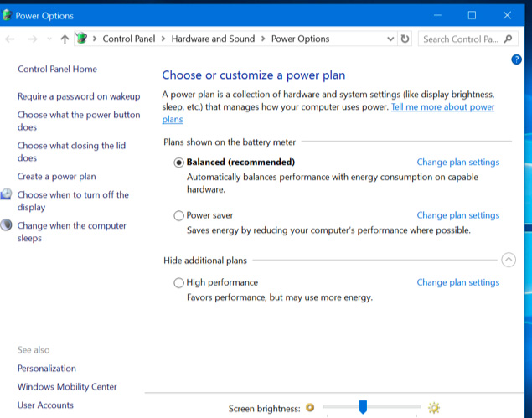The height and width of the screenshot is (418, 532).
Task: Click the back navigation arrow
Action: point(10,39)
